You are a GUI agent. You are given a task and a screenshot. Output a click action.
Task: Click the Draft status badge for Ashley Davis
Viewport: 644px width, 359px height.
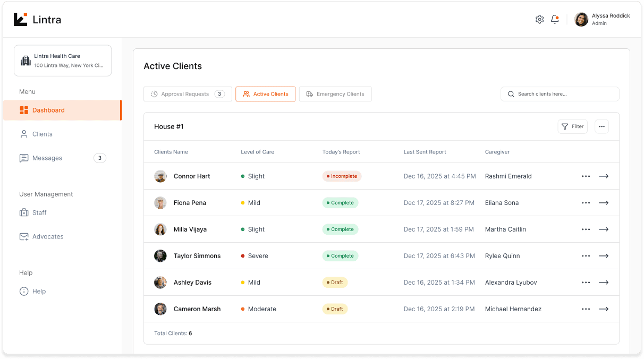click(335, 282)
